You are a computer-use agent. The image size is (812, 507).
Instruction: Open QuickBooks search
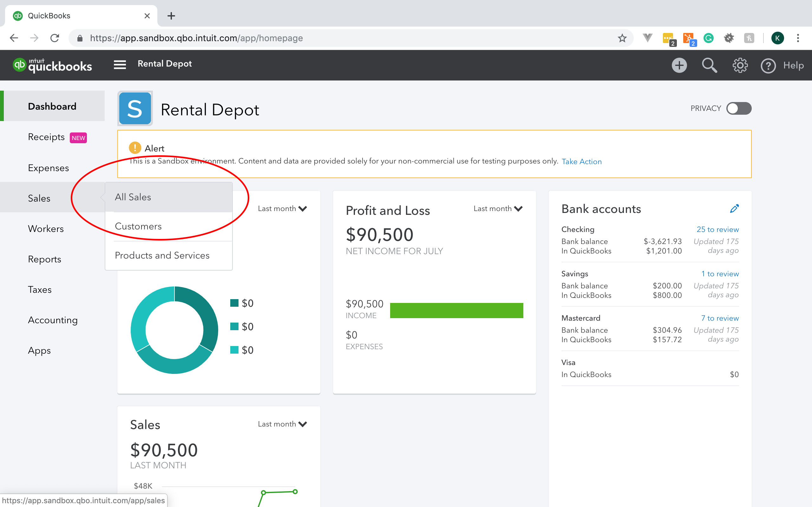click(709, 65)
